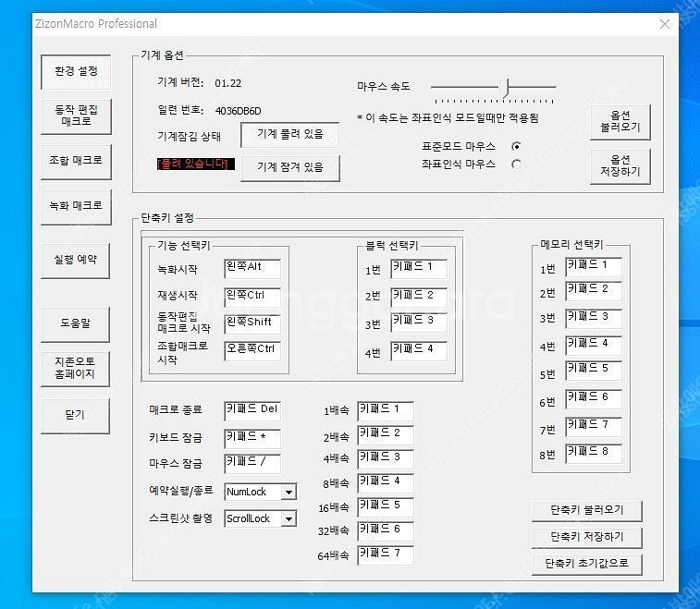Close the ZizonMacro Professional window
Viewport: 700px width, 609px height.
coord(663,24)
